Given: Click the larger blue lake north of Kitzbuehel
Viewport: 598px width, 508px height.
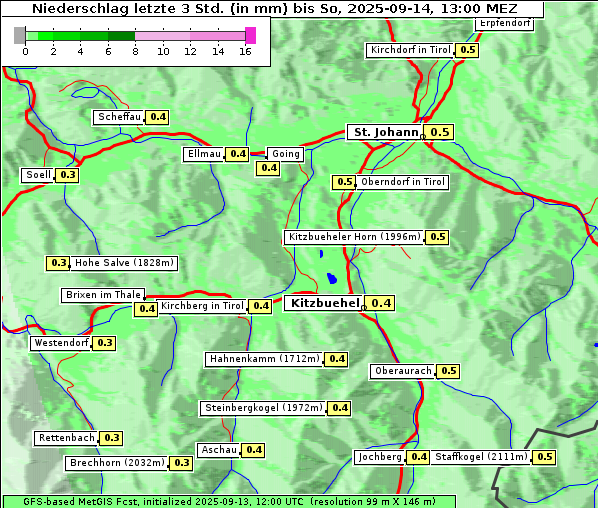Looking at the screenshot, I should [332, 279].
